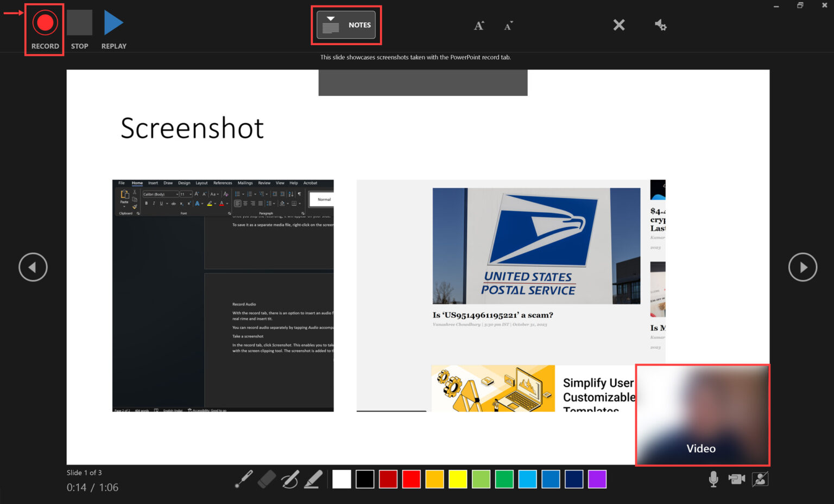Image resolution: width=834 pixels, height=504 pixels.
Task: Select the purple ink swatch
Action: click(597, 479)
